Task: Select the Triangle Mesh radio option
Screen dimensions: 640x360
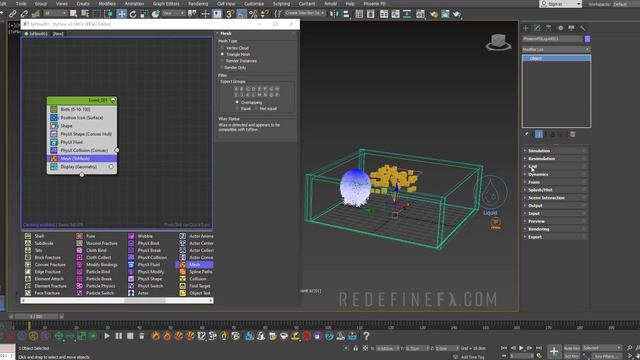Action: [x=236, y=54]
